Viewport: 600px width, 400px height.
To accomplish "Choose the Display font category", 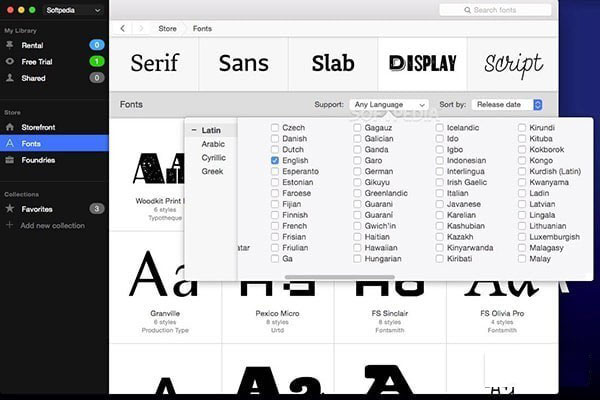I will coord(422,64).
